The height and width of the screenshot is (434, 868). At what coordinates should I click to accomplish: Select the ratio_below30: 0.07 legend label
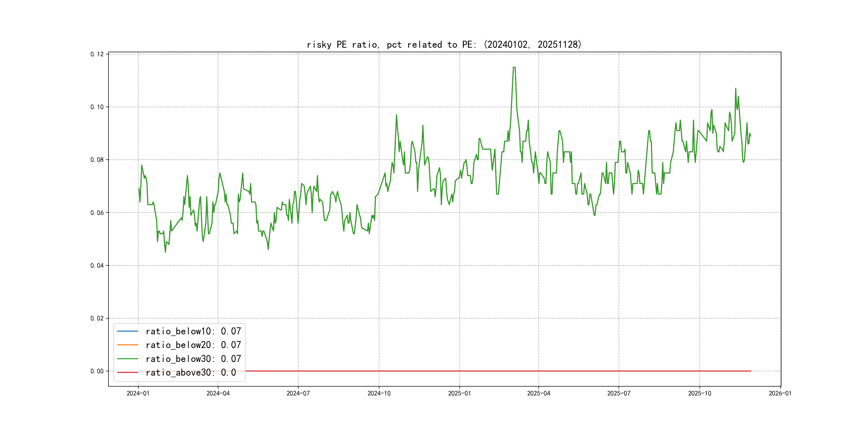(193, 359)
